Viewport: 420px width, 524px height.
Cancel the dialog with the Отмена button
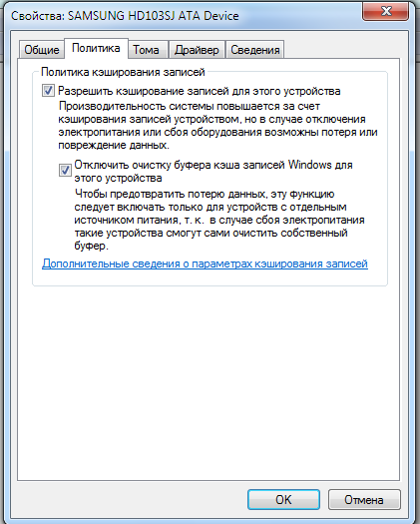[x=364, y=500]
